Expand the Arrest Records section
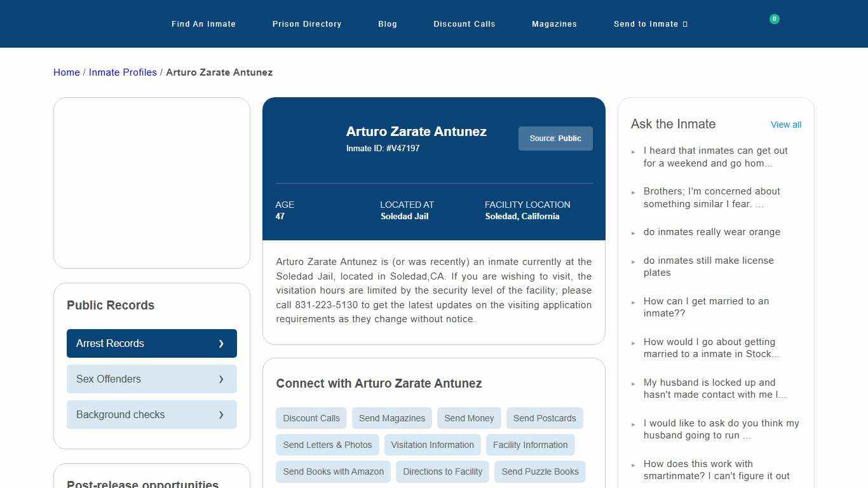 [151, 343]
